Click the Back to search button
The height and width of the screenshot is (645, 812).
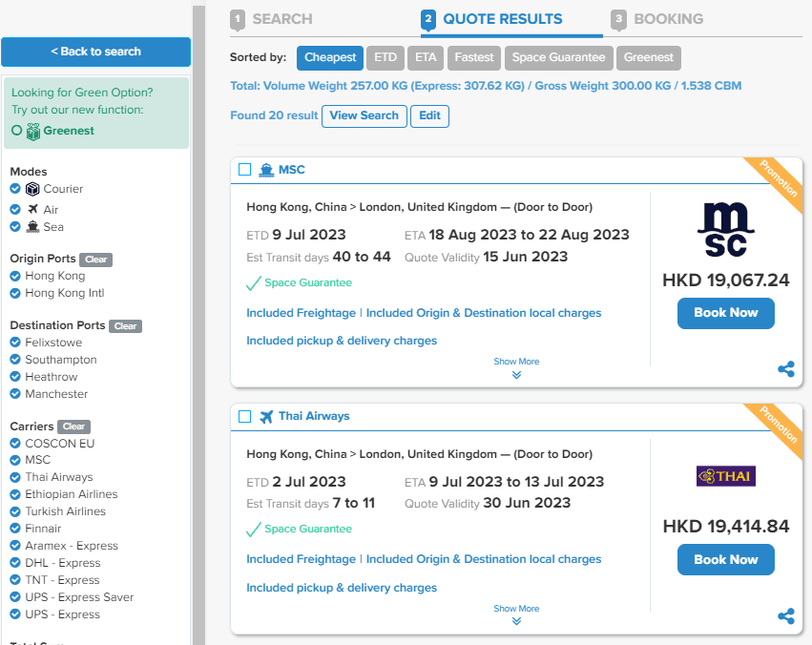click(95, 52)
